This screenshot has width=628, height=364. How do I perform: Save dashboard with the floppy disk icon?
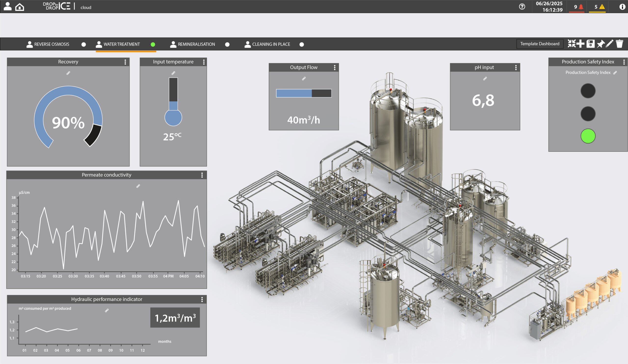click(x=590, y=44)
